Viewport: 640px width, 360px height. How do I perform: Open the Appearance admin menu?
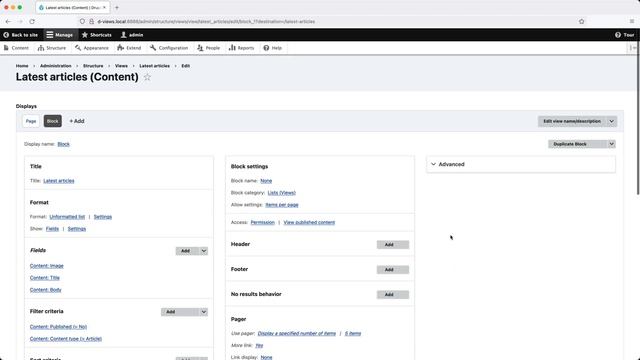(x=92, y=48)
